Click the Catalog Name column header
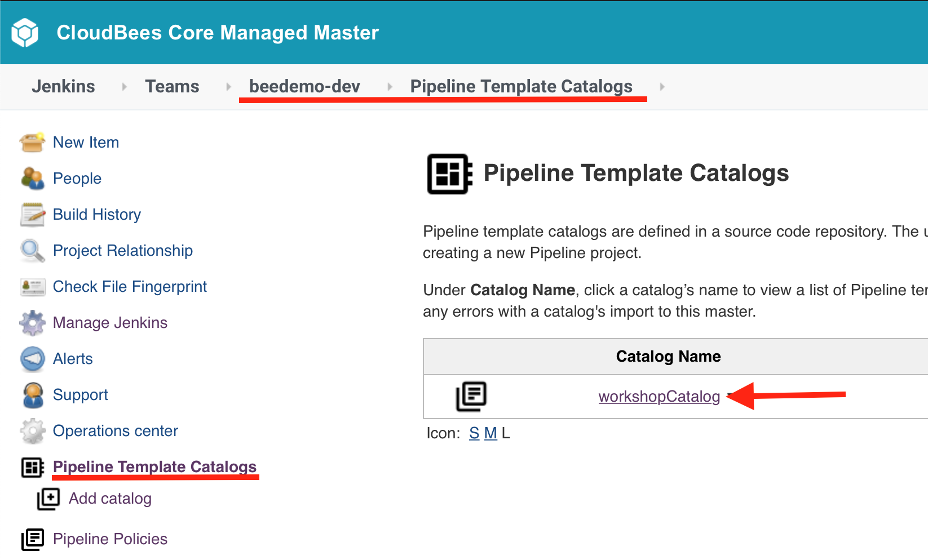928x560 pixels. (668, 356)
